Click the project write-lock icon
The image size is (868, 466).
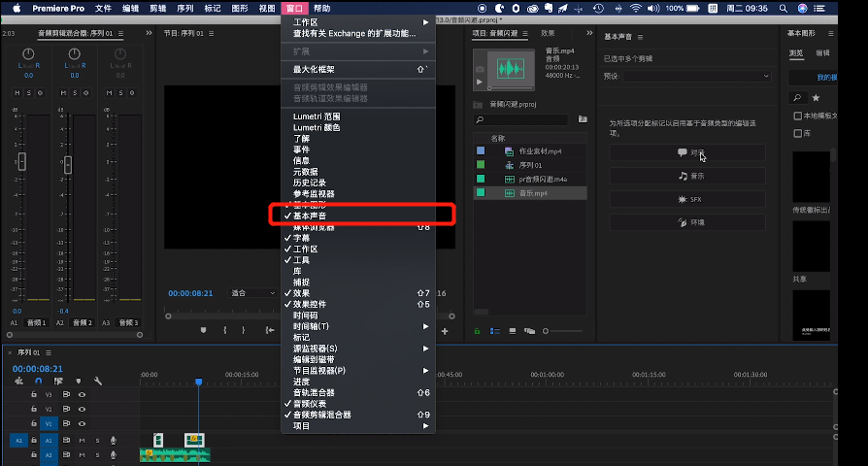(x=477, y=331)
